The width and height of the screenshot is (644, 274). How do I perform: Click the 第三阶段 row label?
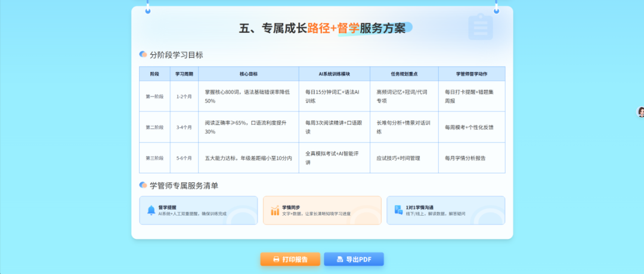154,158
